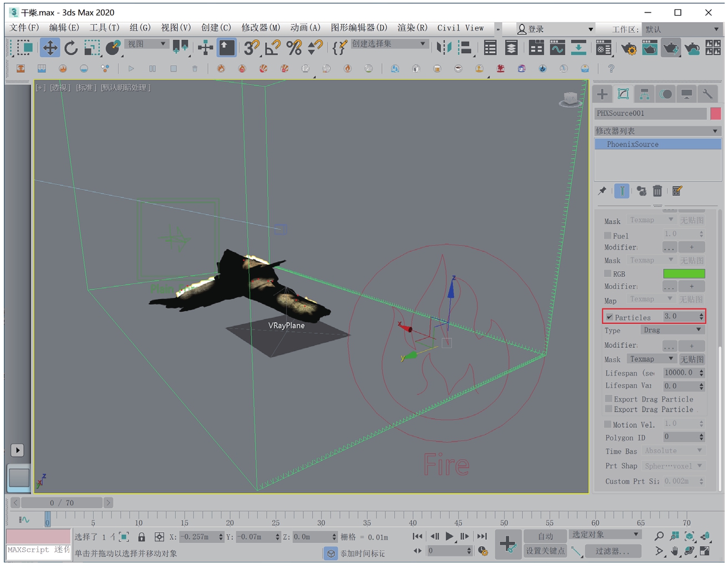The width and height of the screenshot is (728, 568).
Task: Open the Rendering (渲染) menu
Action: tap(412, 28)
